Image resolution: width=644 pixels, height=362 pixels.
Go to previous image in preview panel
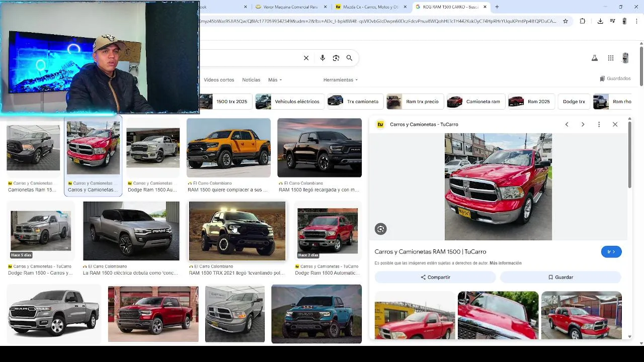(567, 124)
